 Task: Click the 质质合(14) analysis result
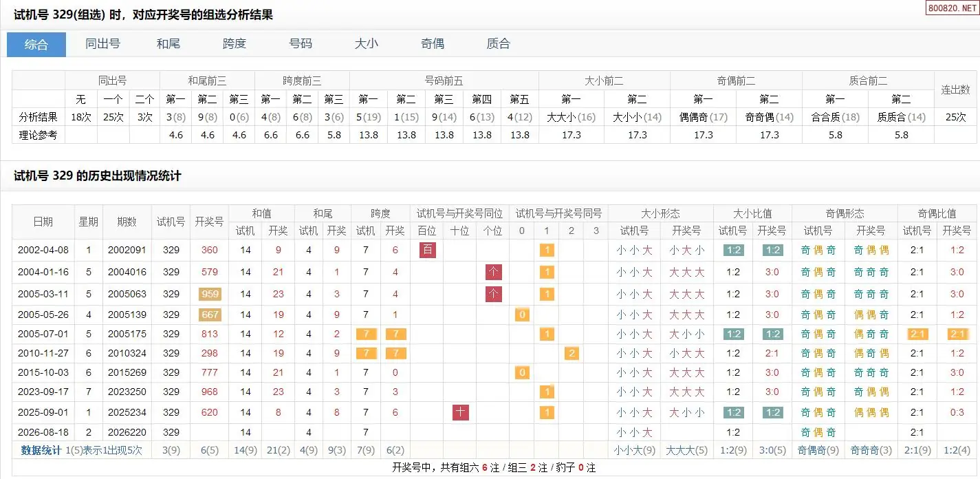[x=901, y=117]
